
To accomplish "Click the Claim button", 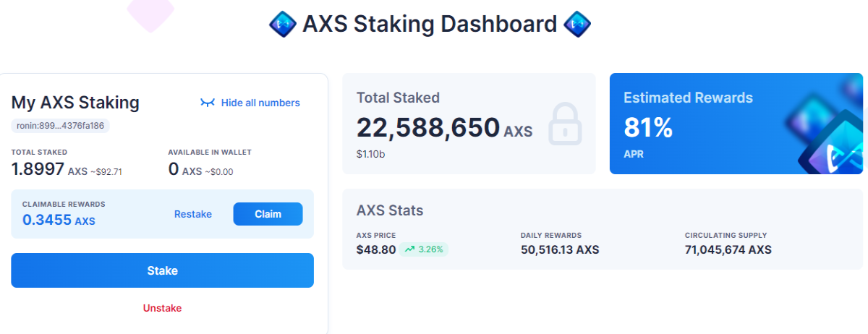I will click(x=268, y=214).
